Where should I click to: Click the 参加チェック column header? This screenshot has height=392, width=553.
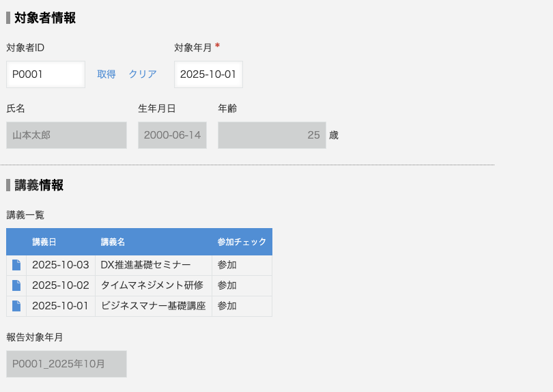coord(242,242)
